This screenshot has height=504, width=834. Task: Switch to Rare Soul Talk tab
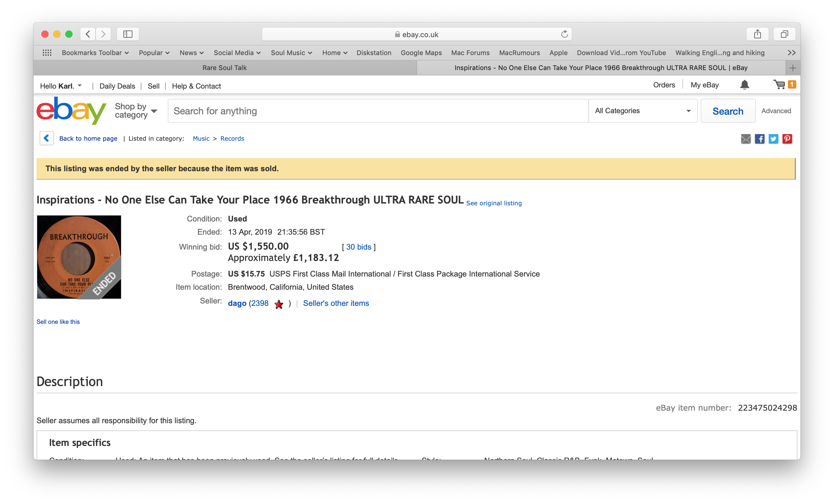(224, 68)
